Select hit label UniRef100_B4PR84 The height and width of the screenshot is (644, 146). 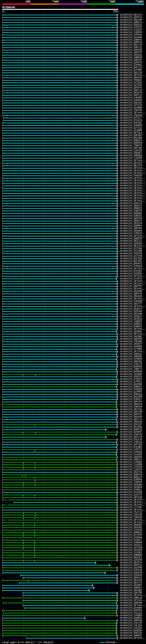[x=131, y=371]
